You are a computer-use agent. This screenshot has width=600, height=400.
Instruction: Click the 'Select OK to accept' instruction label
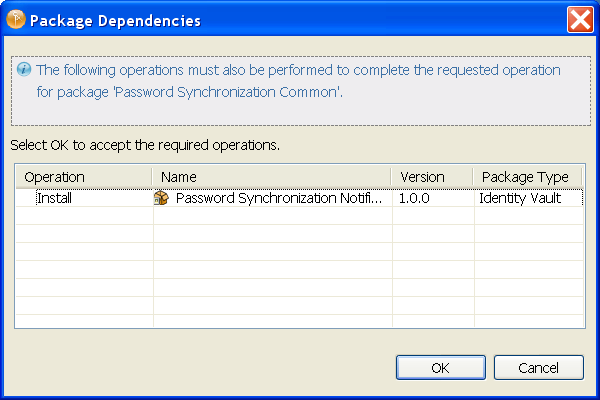tap(144, 145)
